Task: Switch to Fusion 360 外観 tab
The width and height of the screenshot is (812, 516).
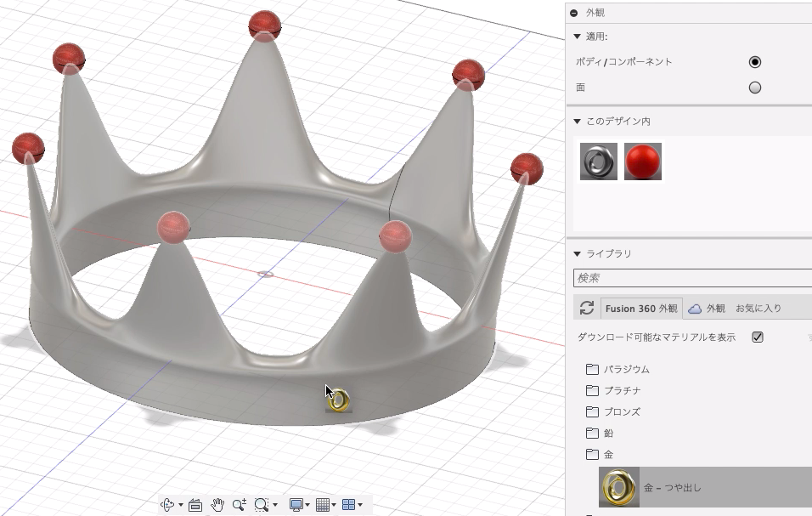Action: 641,309
